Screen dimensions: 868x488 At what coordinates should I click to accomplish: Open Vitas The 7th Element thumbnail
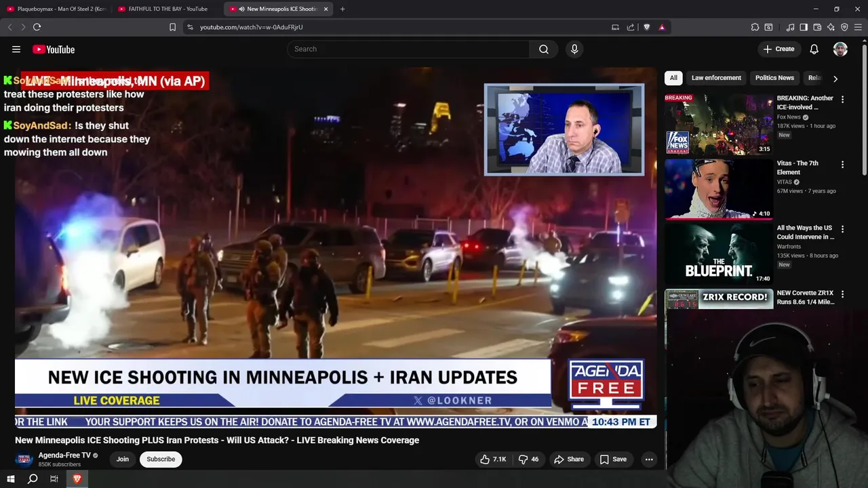[x=719, y=188]
